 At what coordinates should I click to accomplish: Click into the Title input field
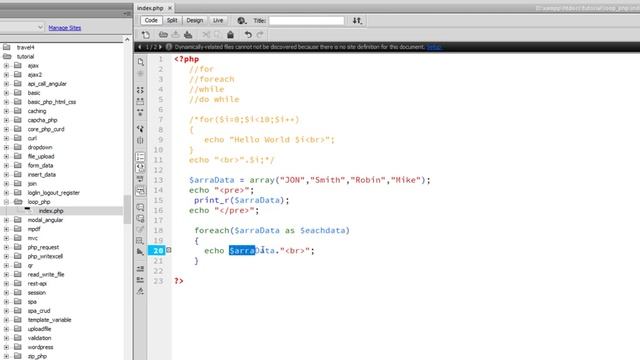coord(306,20)
